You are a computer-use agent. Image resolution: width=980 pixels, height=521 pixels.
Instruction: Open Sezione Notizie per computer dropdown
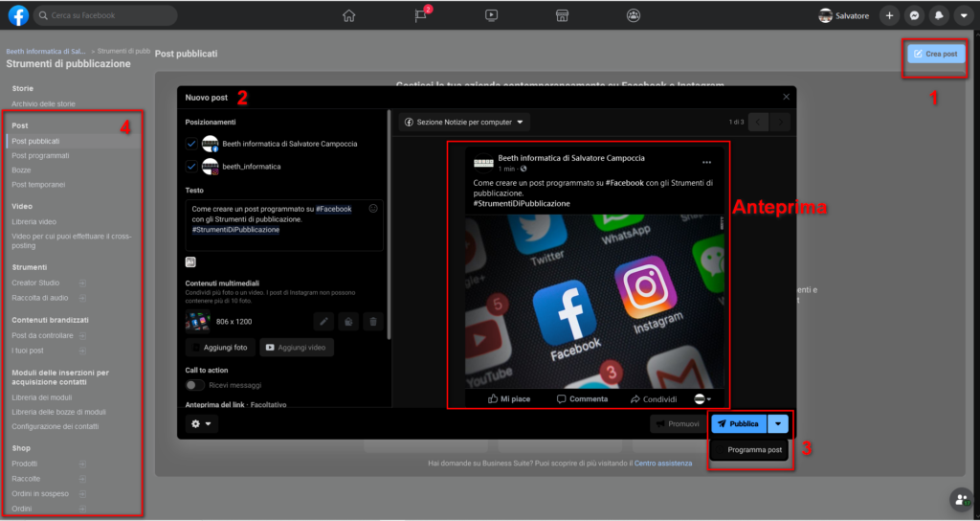tap(464, 122)
